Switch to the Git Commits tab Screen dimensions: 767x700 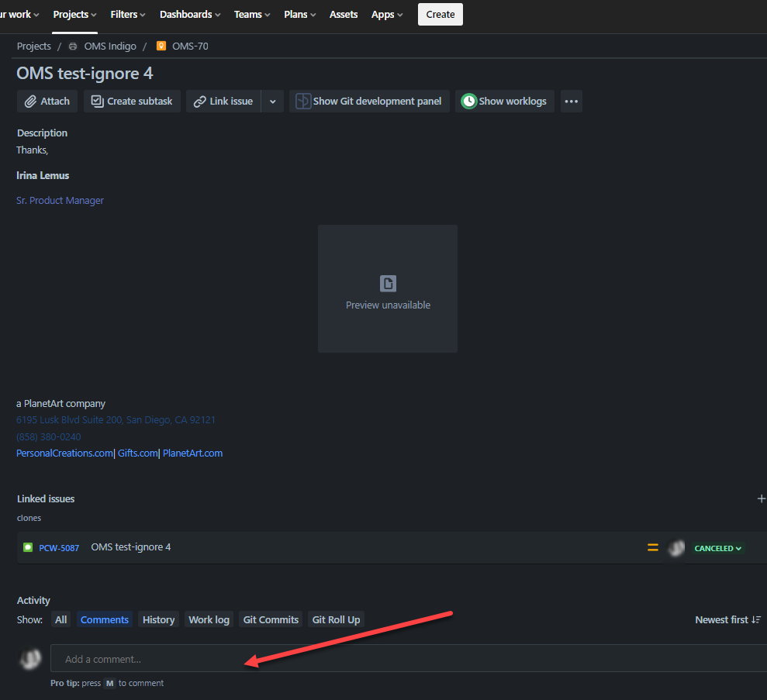[x=271, y=619]
